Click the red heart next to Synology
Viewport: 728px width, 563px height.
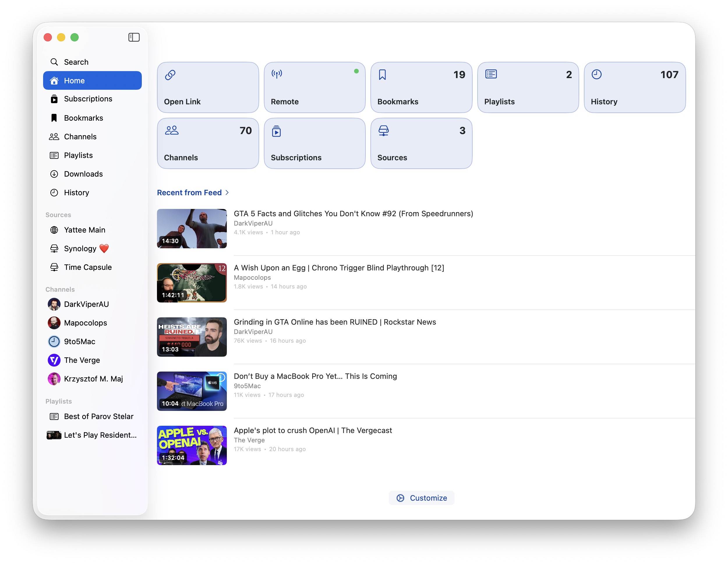104,249
